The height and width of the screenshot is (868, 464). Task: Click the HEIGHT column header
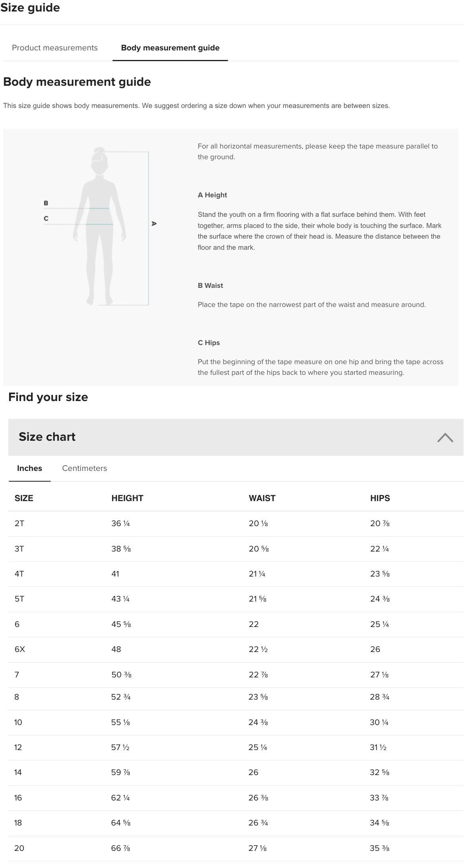click(x=128, y=498)
